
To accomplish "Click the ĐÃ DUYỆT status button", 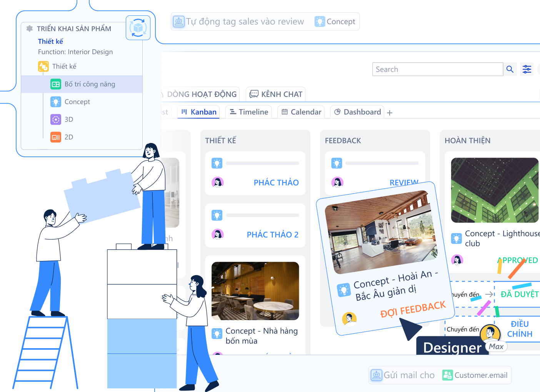I will [519, 294].
